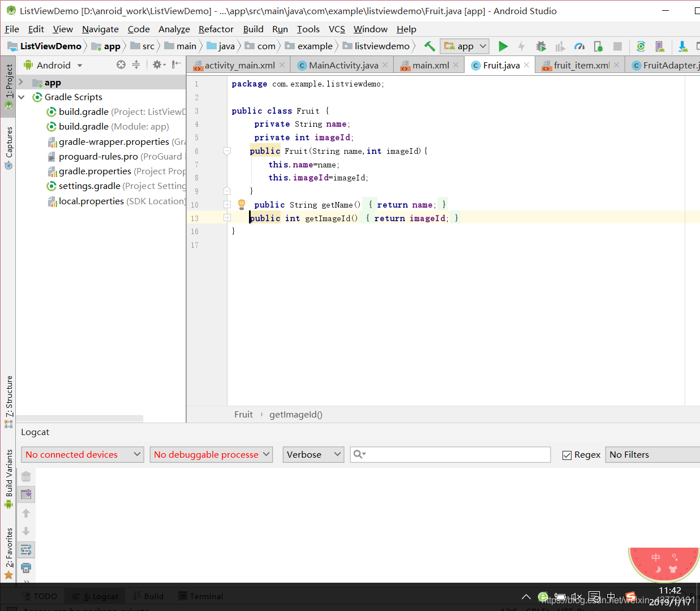The height and width of the screenshot is (611, 700).
Task: Expand the app module tree node
Action: [x=21, y=82]
